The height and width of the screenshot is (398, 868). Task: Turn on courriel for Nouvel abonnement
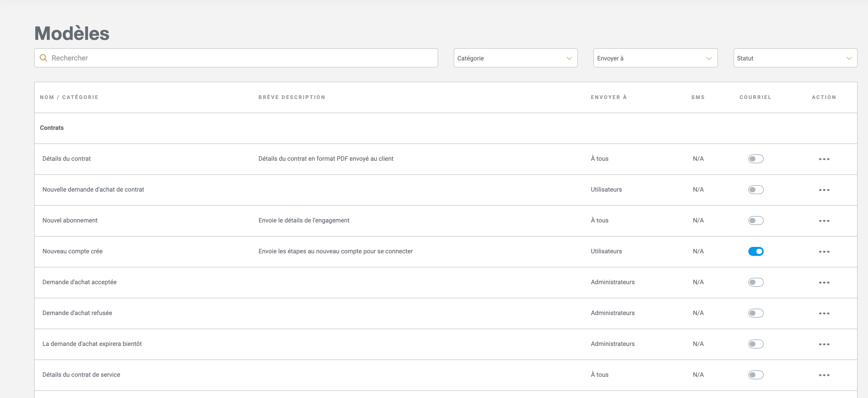click(x=755, y=221)
